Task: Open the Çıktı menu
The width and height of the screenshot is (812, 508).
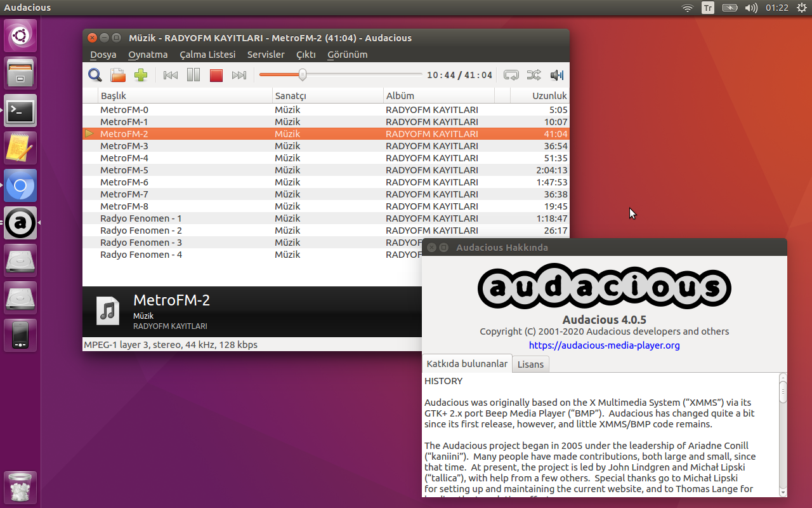Action: [306, 55]
